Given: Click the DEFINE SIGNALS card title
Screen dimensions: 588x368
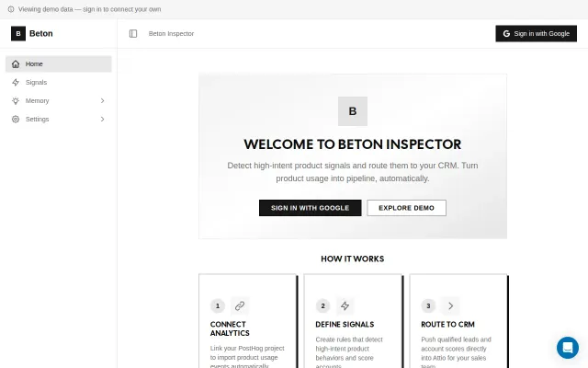Looking at the screenshot, I should [345, 324].
